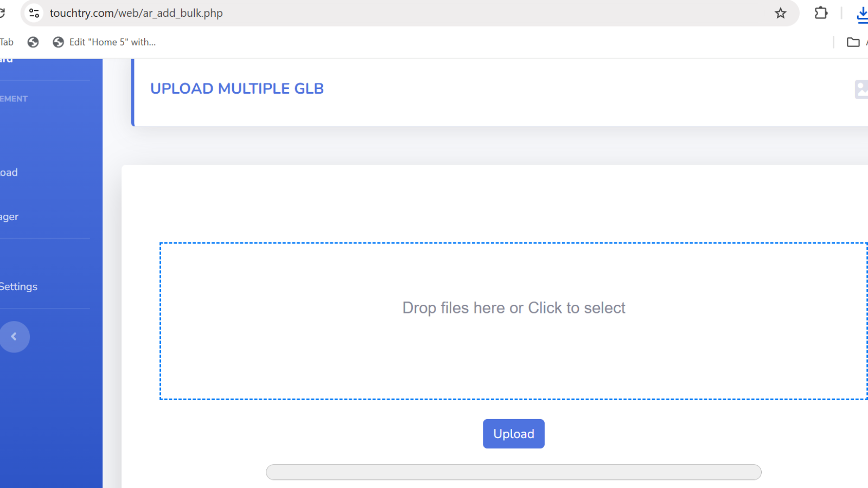Click the UPLOAD MULTIPLE GLB heading
868x488 pixels.
(x=237, y=88)
